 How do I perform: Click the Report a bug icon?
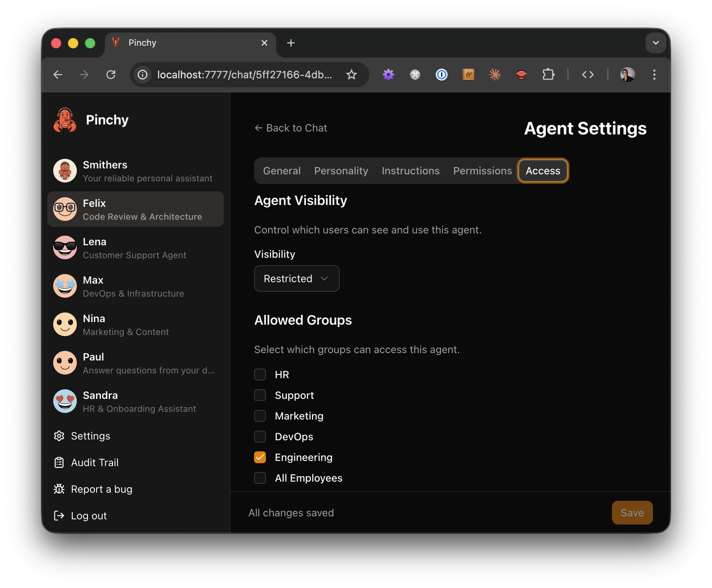coord(59,489)
